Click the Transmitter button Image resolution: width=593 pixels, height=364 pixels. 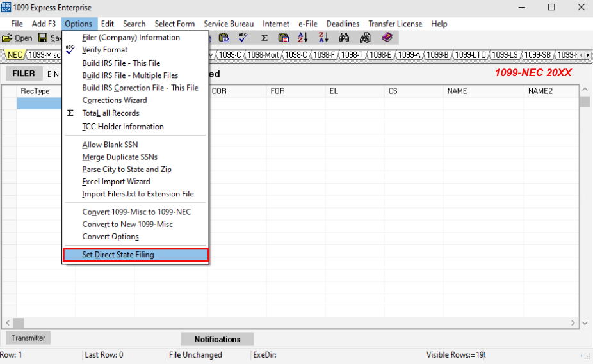pyautogui.click(x=28, y=338)
